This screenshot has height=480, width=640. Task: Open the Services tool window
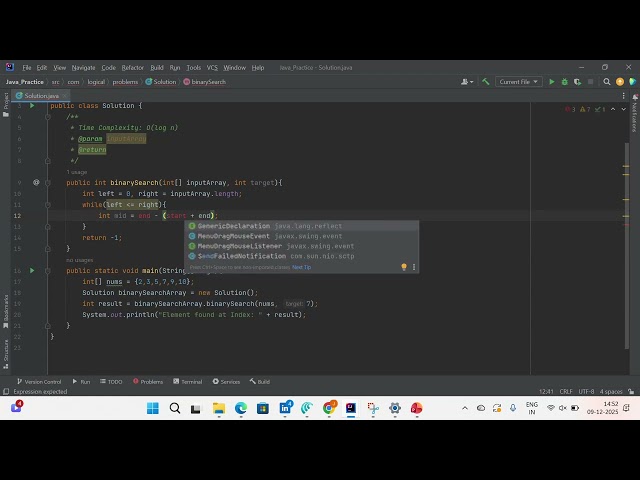click(x=226, y=382)
